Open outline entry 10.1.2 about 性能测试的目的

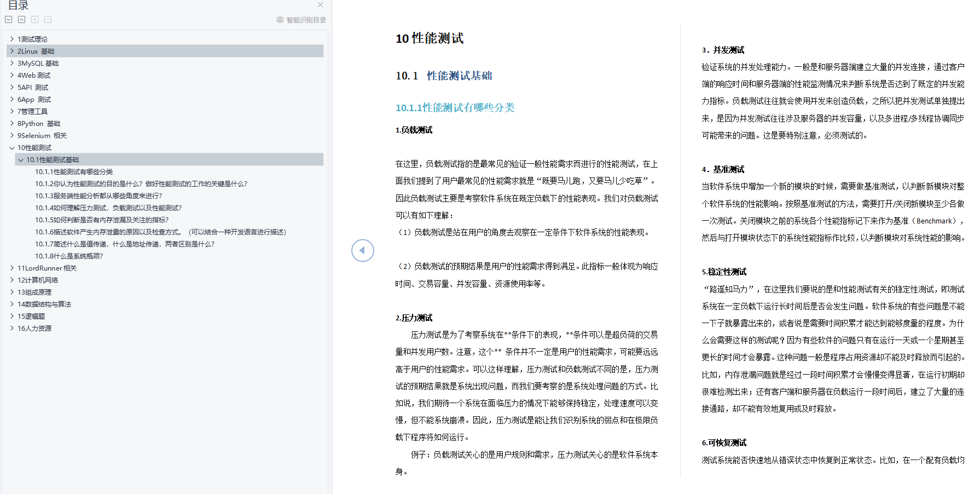click(141, 183)
